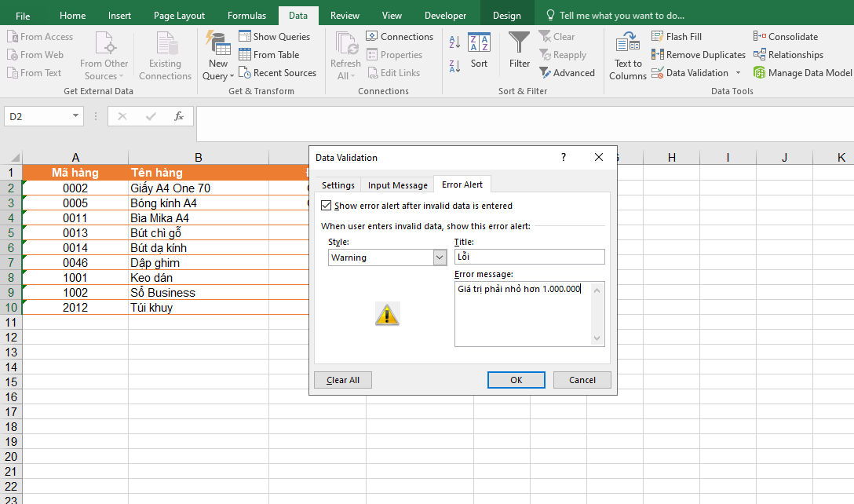This screenshot has height=504, width=854.
Task: Open the Sort dialog icon
Action: pos(479,45)
